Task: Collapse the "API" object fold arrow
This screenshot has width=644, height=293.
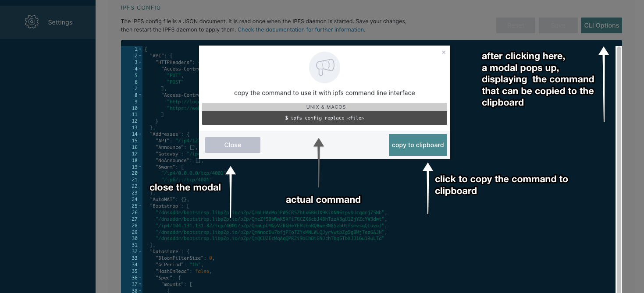Action: point(139,55)
